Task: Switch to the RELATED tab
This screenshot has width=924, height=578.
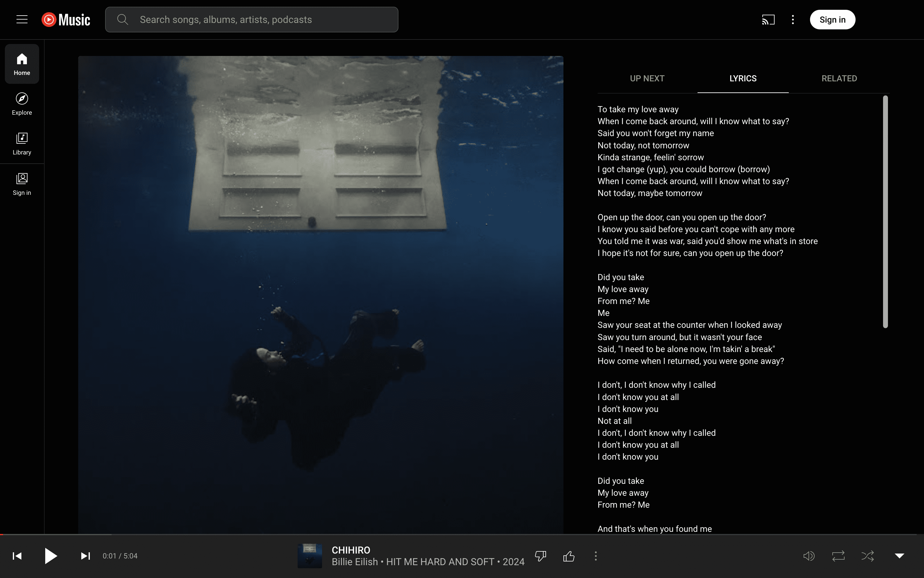Action: pyautogui.click(x=839, y=78)
